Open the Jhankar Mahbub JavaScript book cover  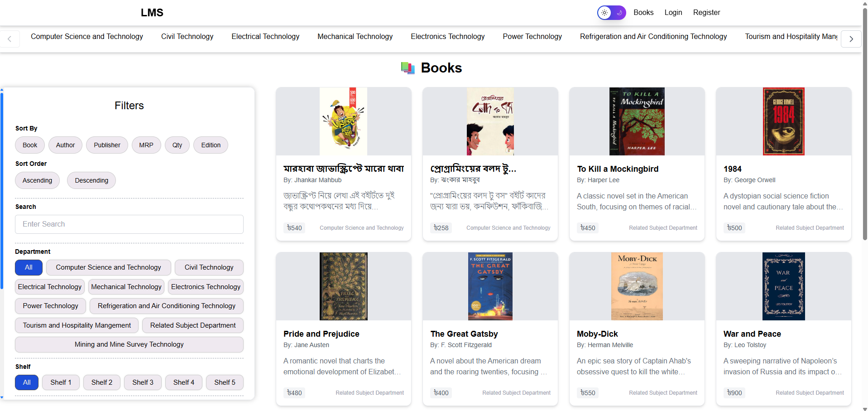coord(343,121)
